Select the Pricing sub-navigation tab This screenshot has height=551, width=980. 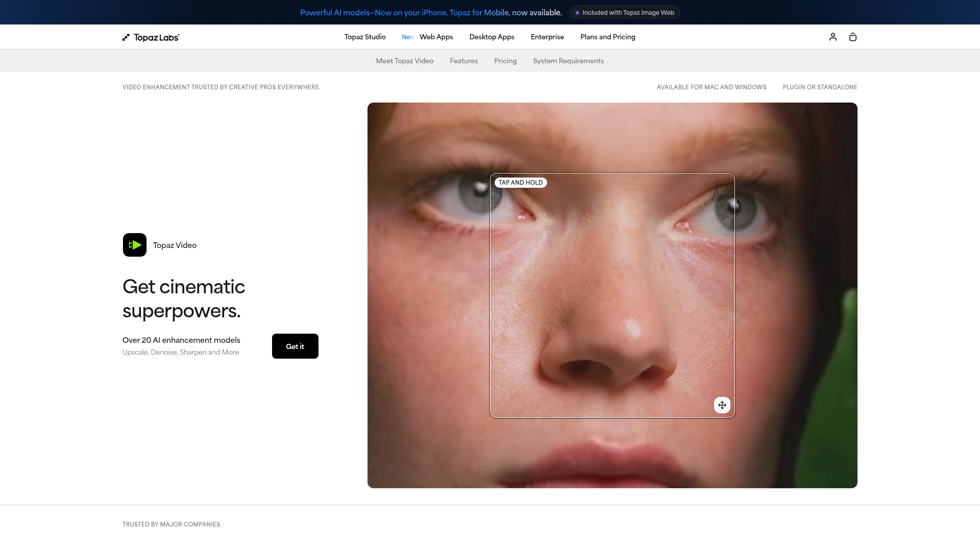coord(505,61)
